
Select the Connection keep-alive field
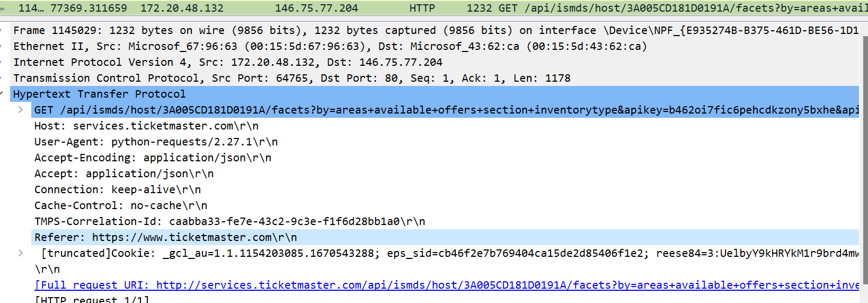118,189
